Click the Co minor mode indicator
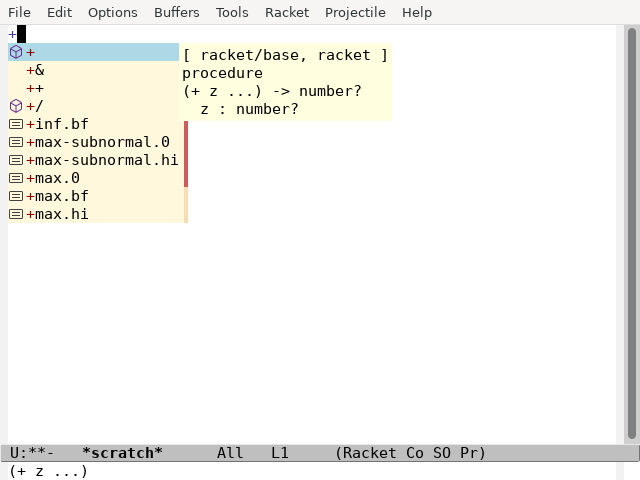The height and width of the screenshot is (480, 640). coord(415,453)
